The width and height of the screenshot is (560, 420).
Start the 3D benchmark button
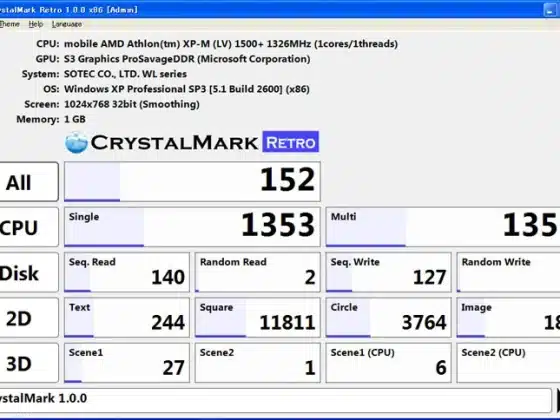click(x=29, y=363)
